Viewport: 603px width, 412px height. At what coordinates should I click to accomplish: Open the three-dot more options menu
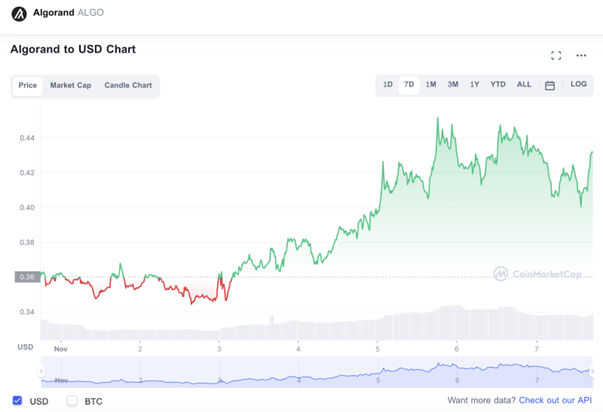tap(581, 55)
